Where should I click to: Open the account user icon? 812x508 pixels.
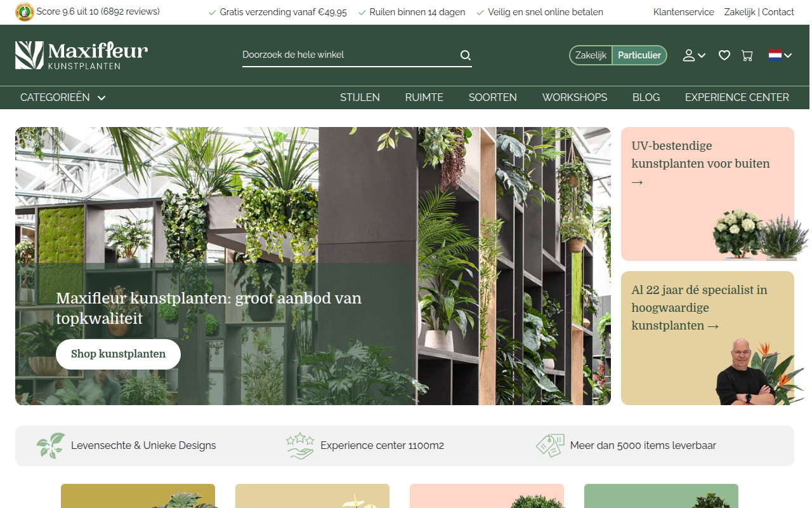click(689, 55)
